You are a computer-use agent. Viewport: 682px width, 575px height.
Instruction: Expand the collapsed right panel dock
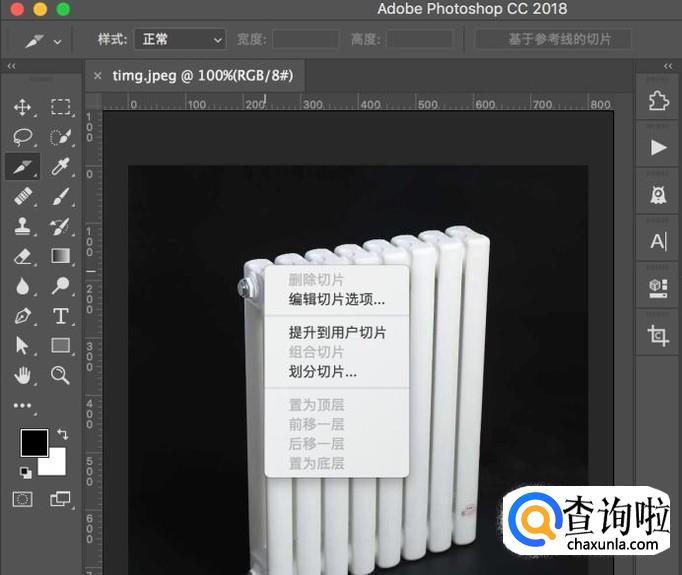[668, 66]
